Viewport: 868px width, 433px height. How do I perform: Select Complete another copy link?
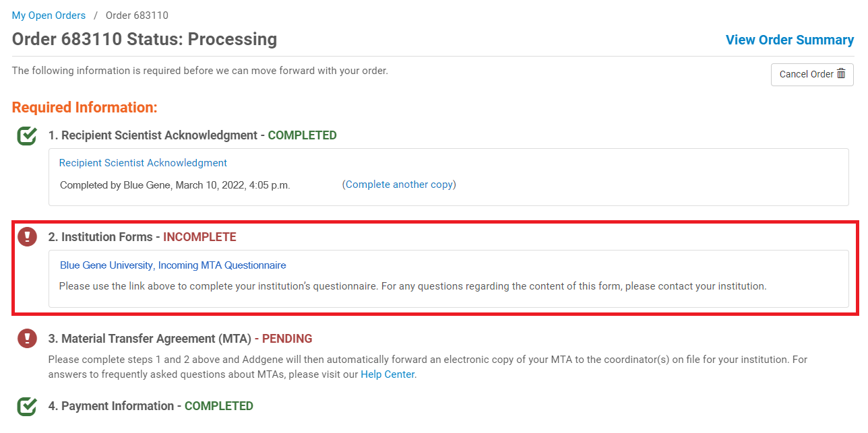399,185
